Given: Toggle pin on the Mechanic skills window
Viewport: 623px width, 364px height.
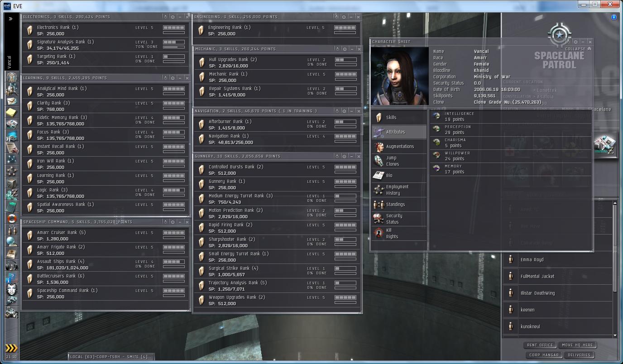Looking at the screenshot, I should 345,49.
